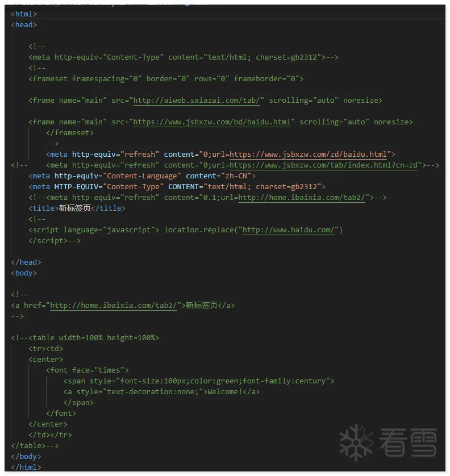Open the jsbxzw.com/bd/baidu.html frame link
450x476 pixels.
[212, 122]
